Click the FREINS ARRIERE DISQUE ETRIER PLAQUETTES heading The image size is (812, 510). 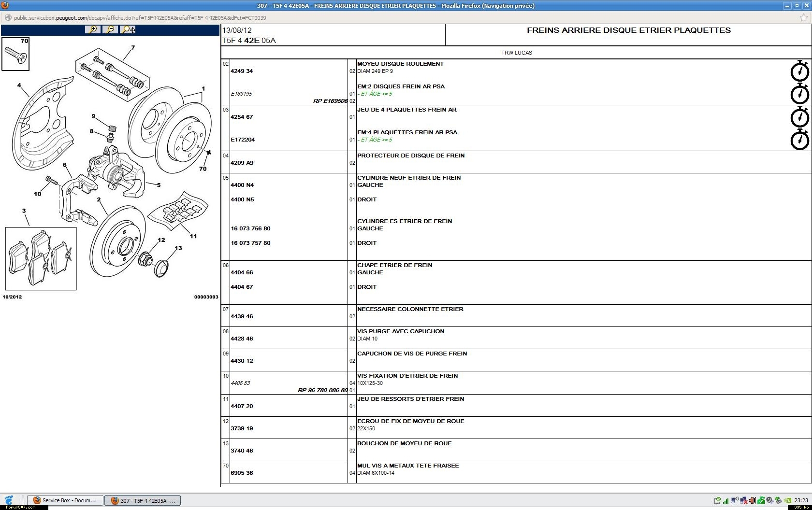point(628,30)
